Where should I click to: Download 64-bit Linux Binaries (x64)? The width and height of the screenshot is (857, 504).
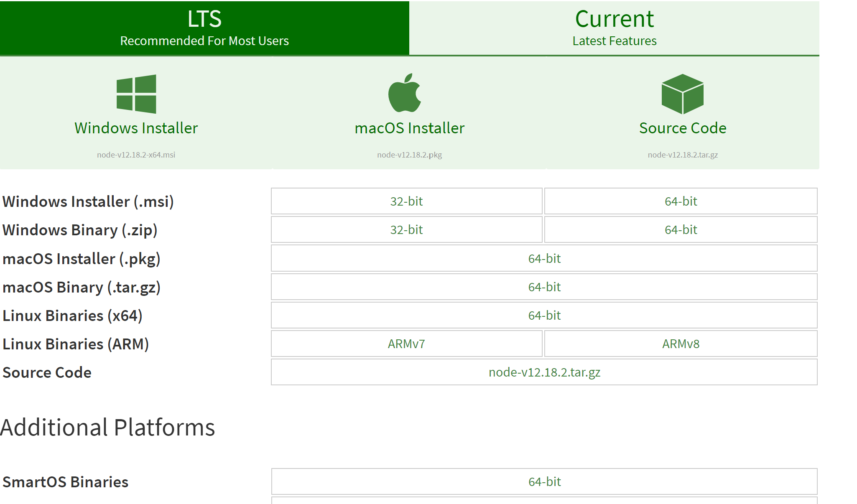tap(544, 316)
